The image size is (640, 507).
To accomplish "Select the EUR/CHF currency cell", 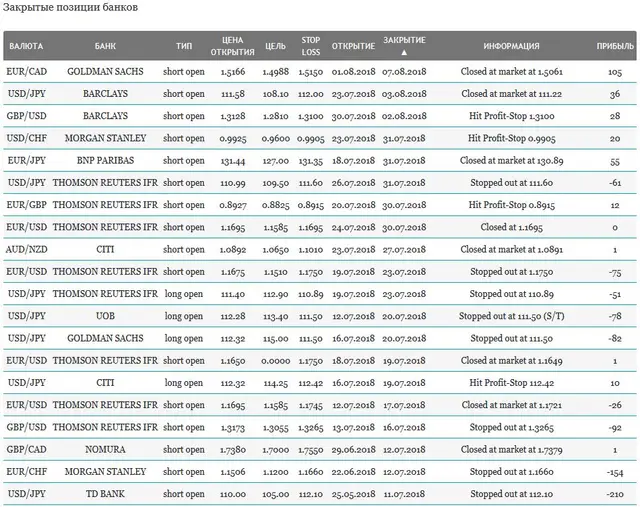I will coord(27,472).
